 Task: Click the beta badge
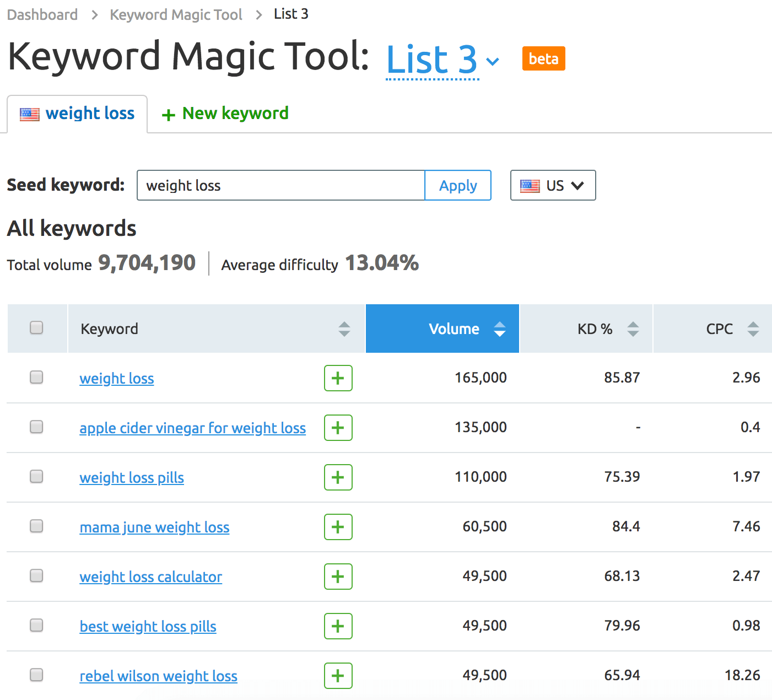pyautogui.click(x=544, y=58)
